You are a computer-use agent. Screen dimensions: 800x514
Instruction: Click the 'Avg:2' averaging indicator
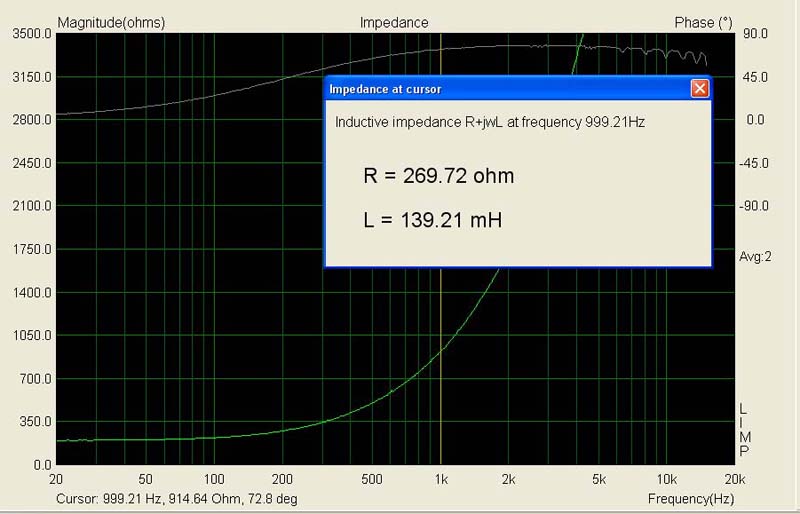click(756, 257)
